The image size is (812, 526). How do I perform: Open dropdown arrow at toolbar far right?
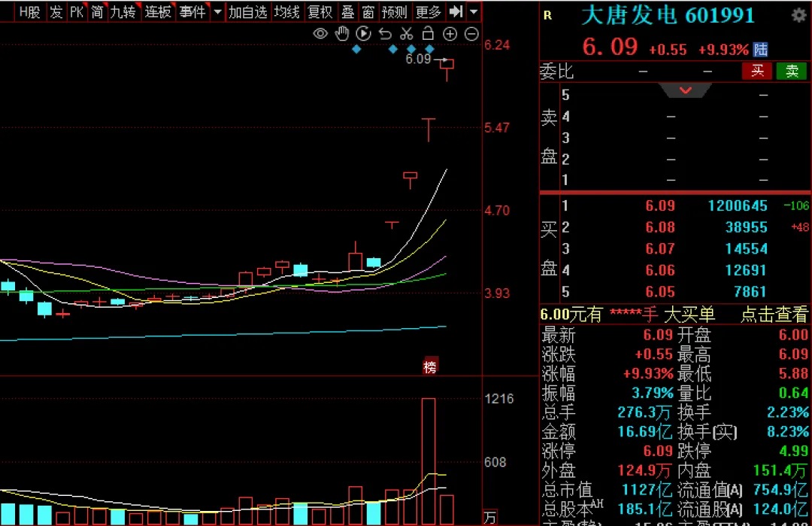coord(474,11)
